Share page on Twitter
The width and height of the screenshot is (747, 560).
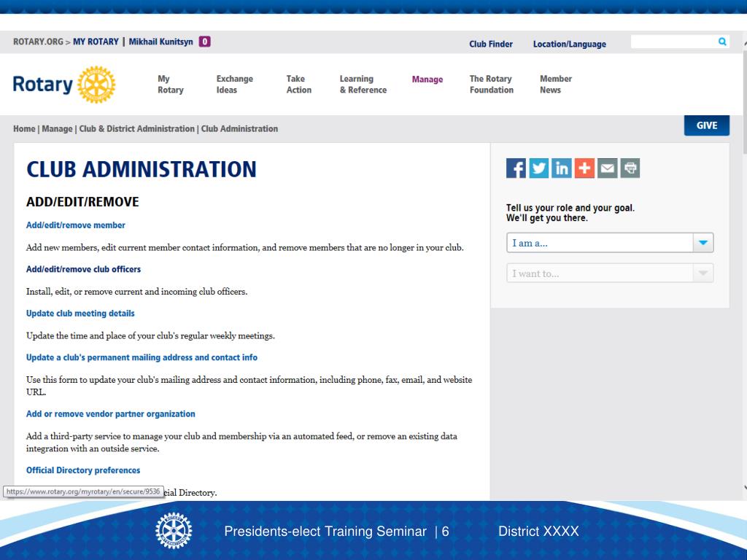[x=539, y=168]
